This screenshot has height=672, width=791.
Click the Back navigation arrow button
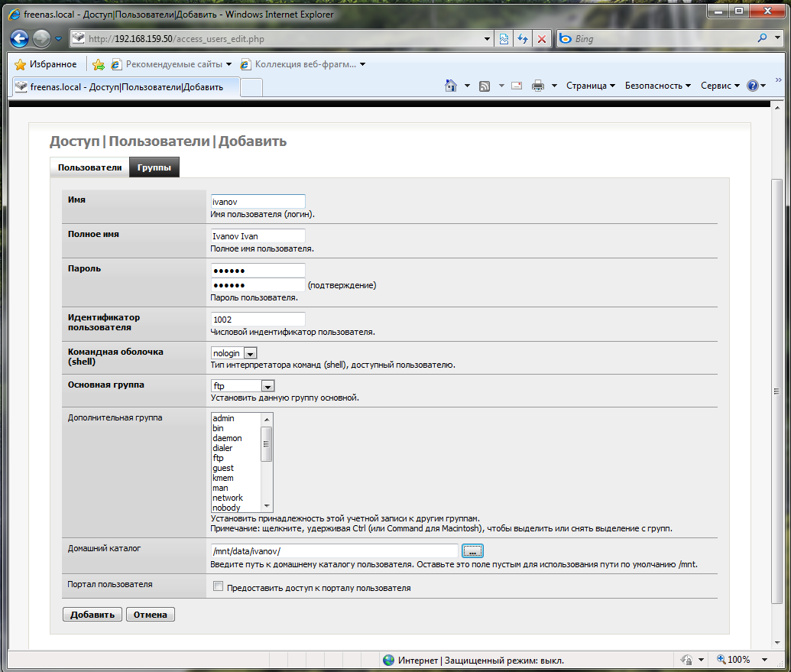19,38
